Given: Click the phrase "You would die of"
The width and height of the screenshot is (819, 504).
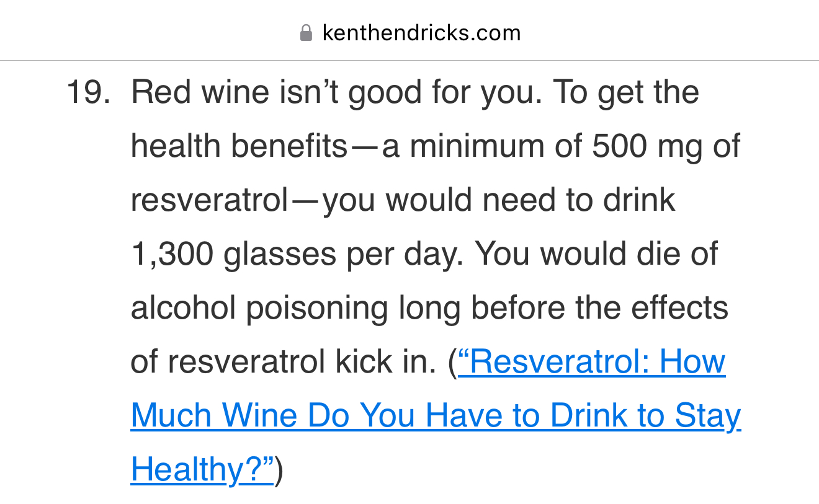Looking at the screenshot, I should pyautogui.click(x=596, y=254).
